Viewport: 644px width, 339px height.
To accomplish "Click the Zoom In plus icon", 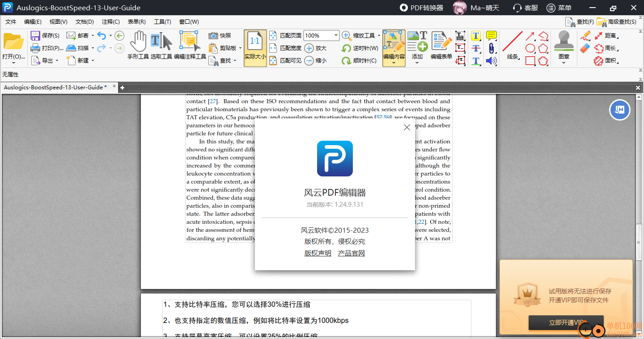I will [x=309, y=48].
